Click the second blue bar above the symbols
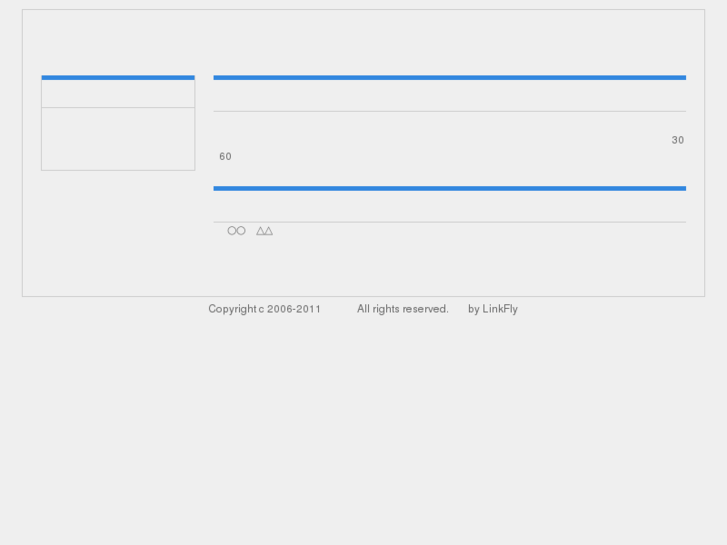This screenshot has height=545, width=727. [449, 188]
